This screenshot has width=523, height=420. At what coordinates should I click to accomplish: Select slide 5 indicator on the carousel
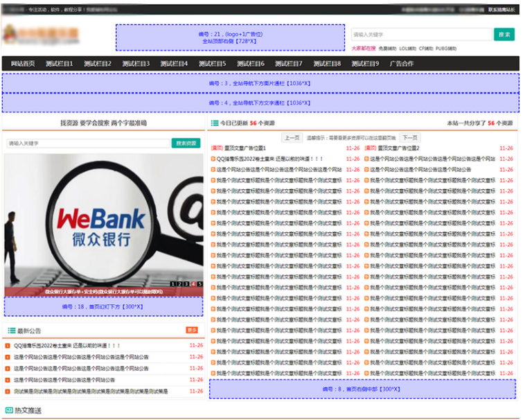(200, 284)
